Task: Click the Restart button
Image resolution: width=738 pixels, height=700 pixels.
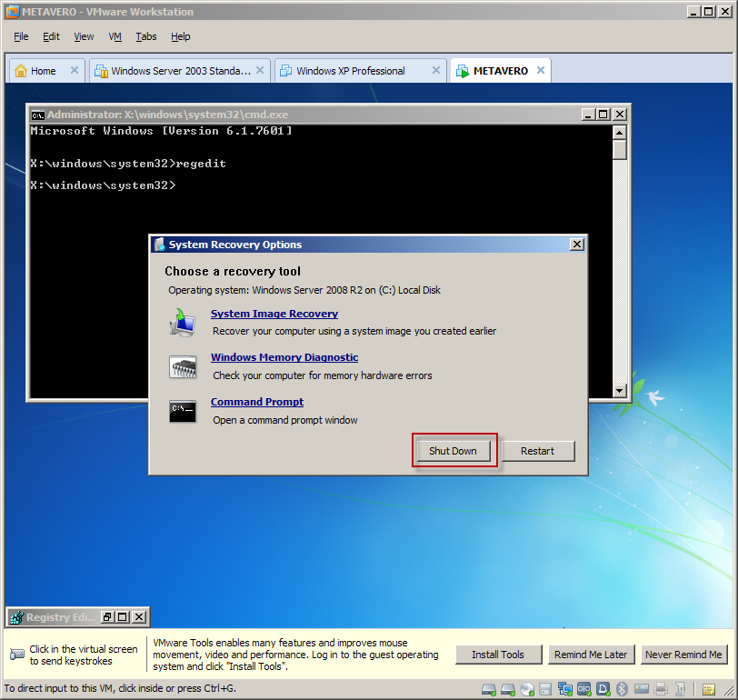Action: (537, 451)
